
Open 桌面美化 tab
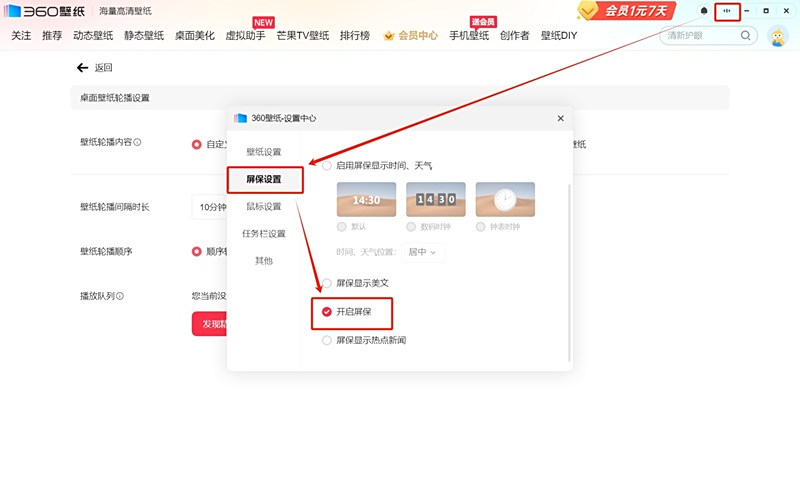click(195, 36)
